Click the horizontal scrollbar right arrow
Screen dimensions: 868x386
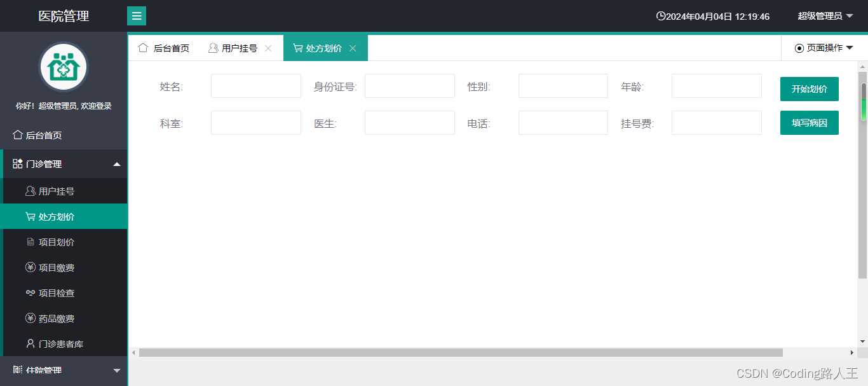(x=852, y=352)
